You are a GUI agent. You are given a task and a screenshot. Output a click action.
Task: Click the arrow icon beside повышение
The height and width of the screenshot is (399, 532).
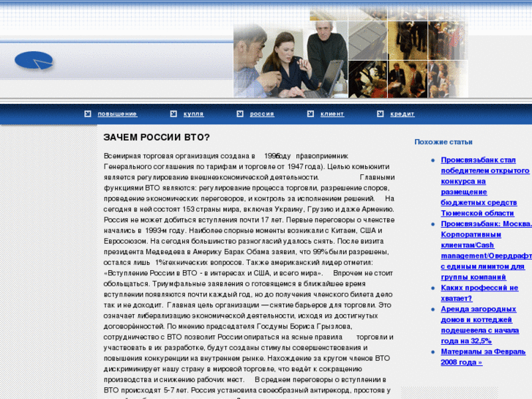click(x=88, y=113)
